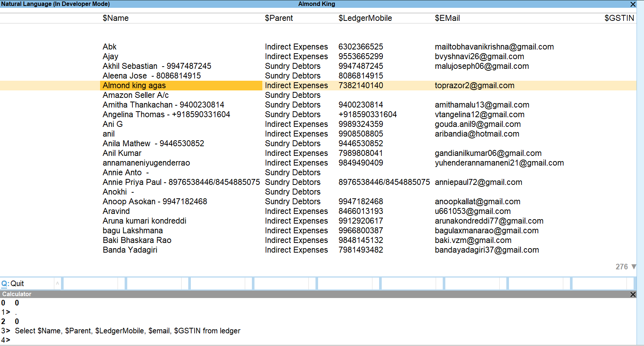Screen dimensions: 644x346
Task: Click the Select query on line 3
Action: [126, 330]
